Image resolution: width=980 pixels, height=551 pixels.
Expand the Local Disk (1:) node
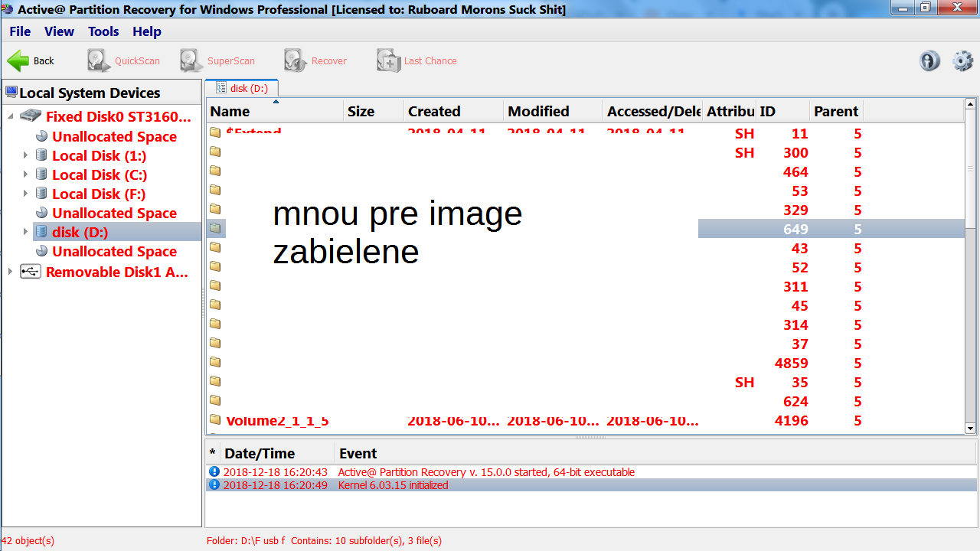[25, 155]
